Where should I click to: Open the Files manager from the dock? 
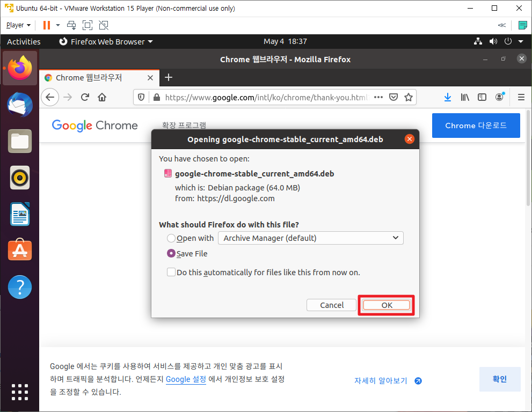click(x=20, y=141)
